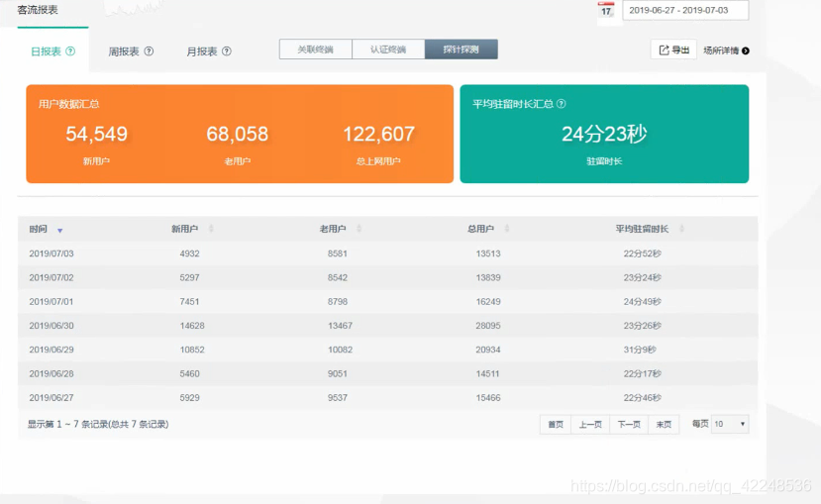Sort table by 新用户 column

(x=211, y=229)
